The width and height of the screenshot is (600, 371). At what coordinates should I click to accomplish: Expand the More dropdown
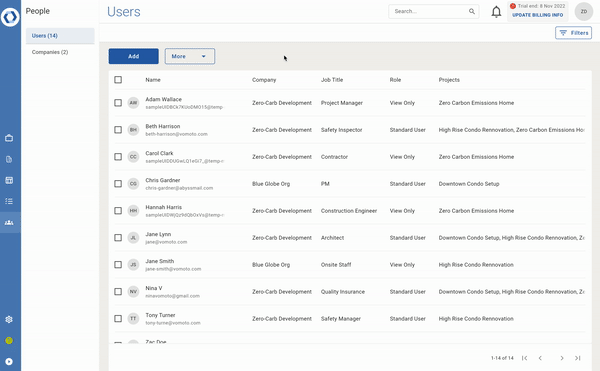190,56
